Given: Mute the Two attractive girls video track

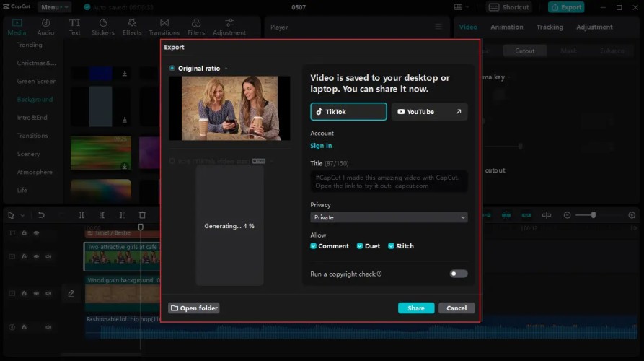Looking at the screenshot, I should click(x=48, y=256).
